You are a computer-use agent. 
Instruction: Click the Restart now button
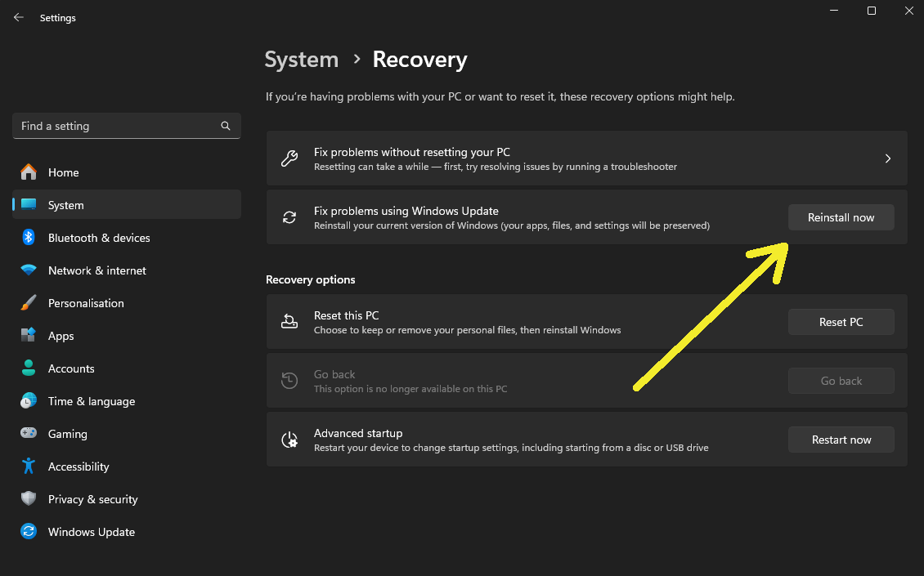[x=841, y=440]
